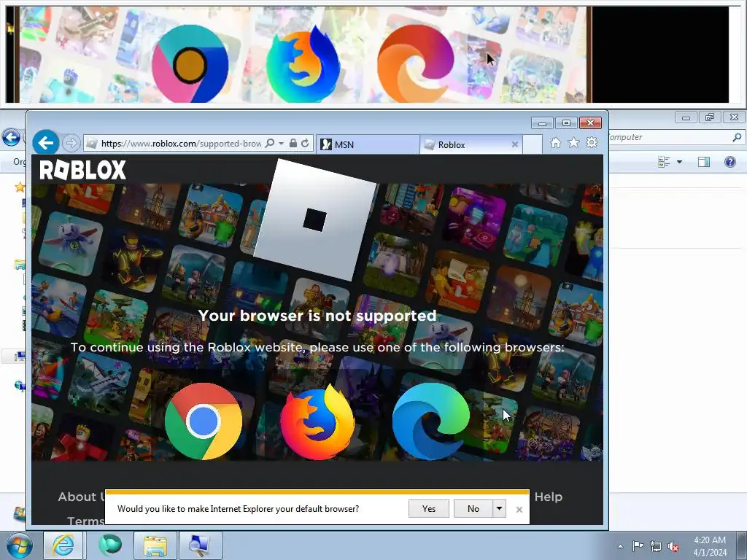Click the Firefox logo in the top magnifier view
The image size is (747, 560).
303,64
